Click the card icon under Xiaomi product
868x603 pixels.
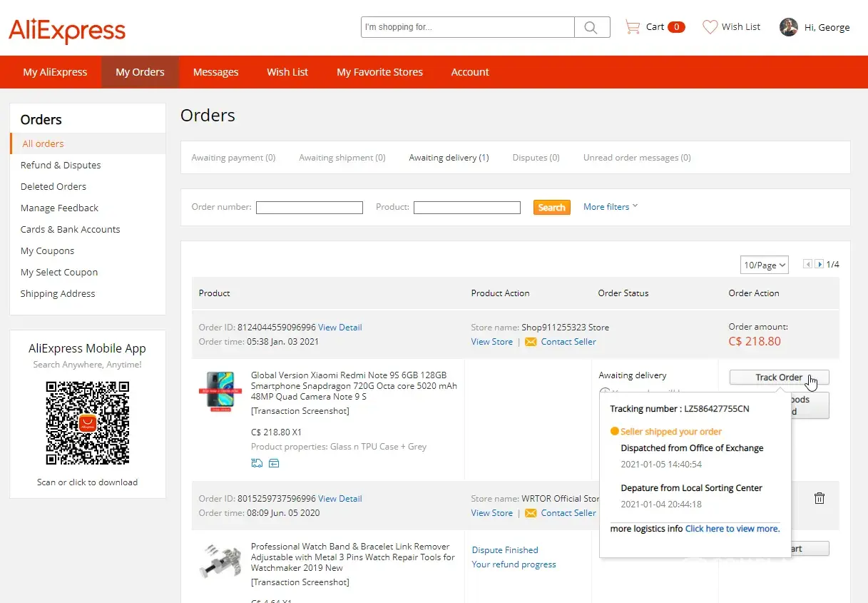(x=274, y=464)
